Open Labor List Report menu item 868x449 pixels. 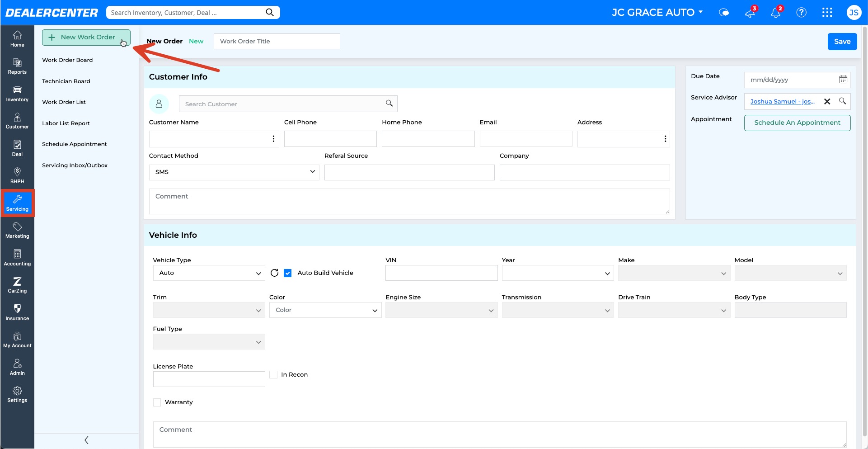pyautogui.click(x=66, y=123)
